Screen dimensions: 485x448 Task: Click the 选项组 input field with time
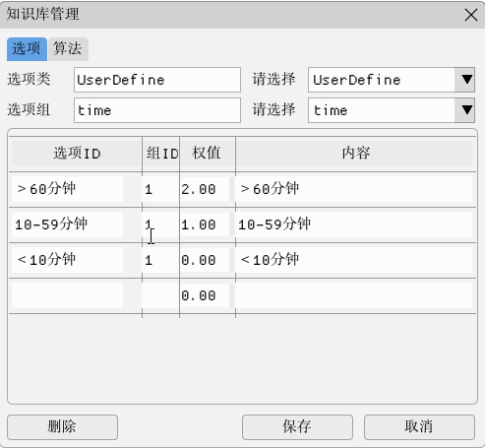coord(157,110)
